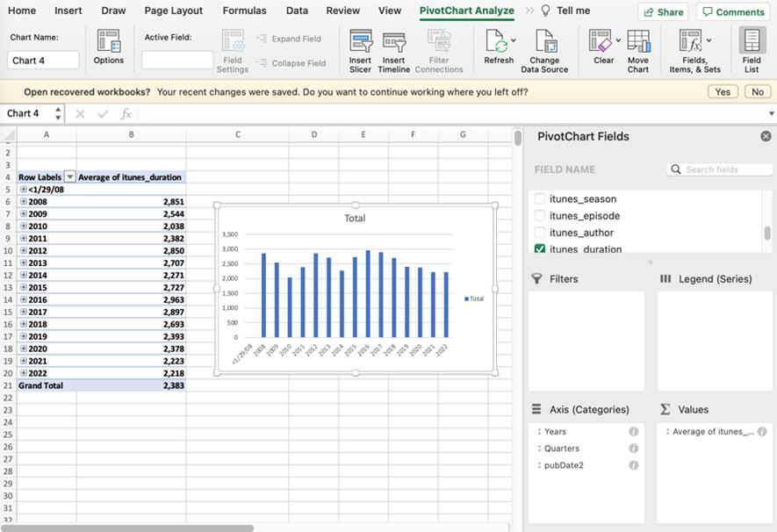
Task: Click the search magnifier in field search
Action: 676,169
